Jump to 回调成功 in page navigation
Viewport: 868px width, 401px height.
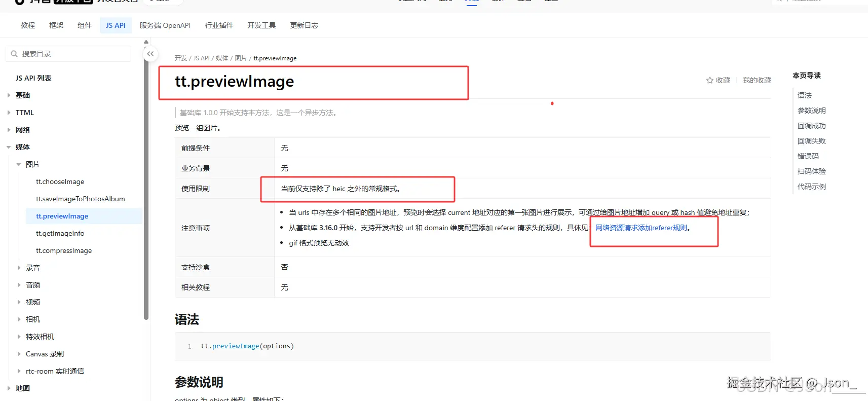(x=811, y=126)
